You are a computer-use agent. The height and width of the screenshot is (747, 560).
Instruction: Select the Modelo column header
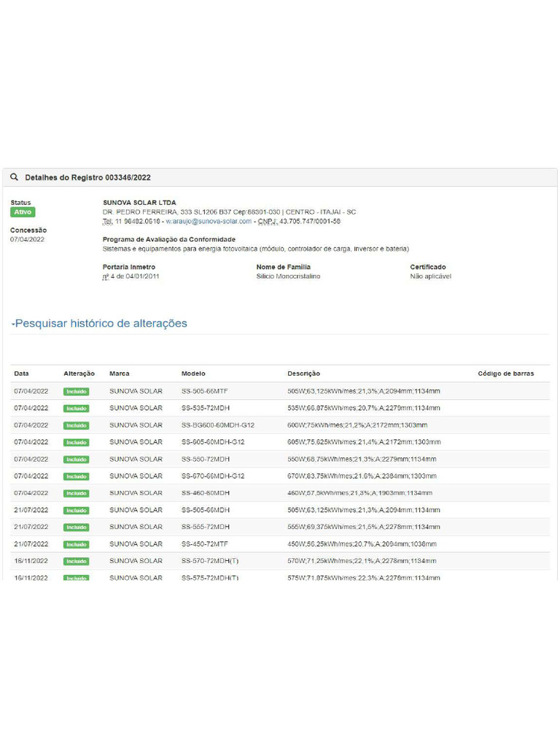pos(193,373)
